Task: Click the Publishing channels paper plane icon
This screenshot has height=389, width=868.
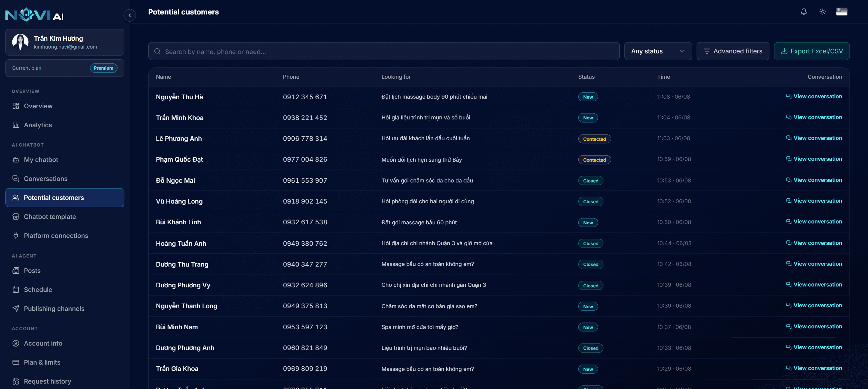Action: 16,309
